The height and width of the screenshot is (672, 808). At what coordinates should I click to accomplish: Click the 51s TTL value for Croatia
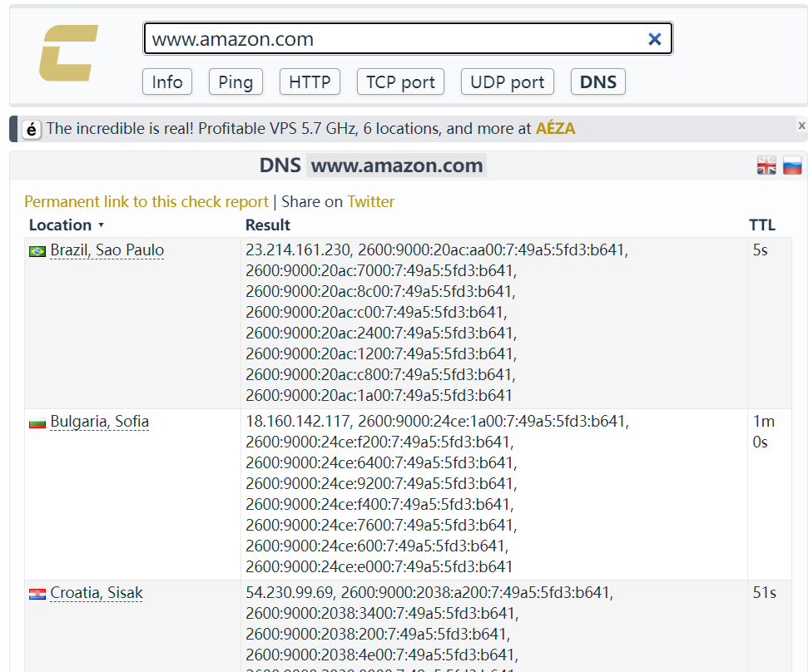click(764, 593)
